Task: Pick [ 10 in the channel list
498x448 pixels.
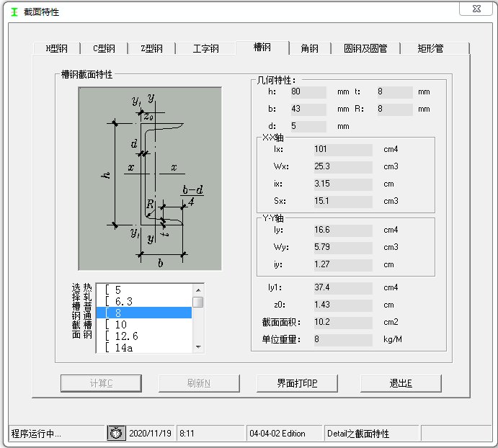Action: tap(144, 324)
